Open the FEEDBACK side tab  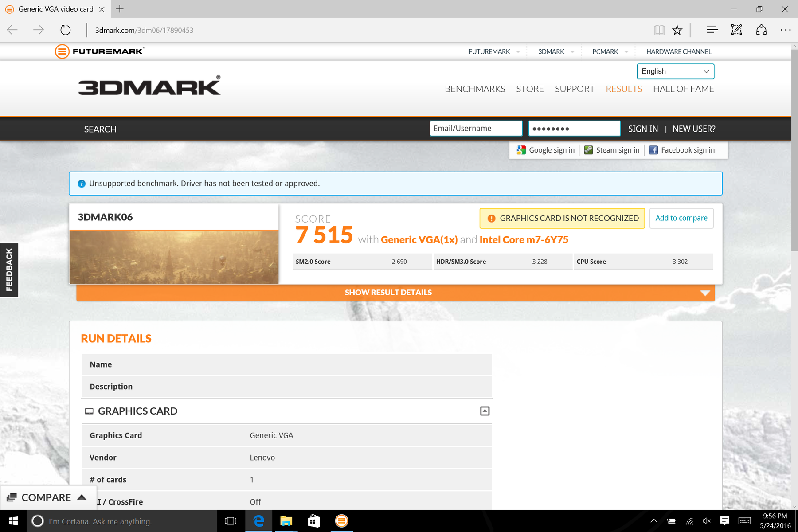point(9,270)
